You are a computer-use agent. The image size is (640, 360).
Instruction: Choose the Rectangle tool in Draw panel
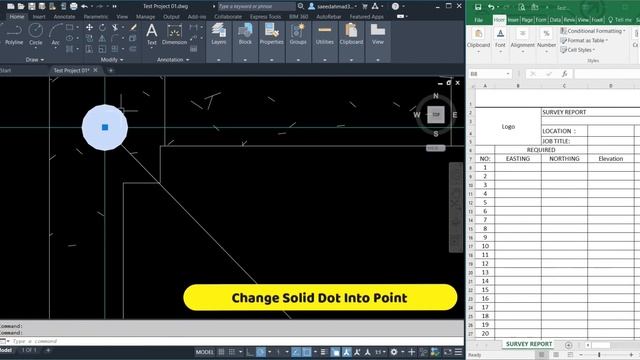(x=70, y=27)
